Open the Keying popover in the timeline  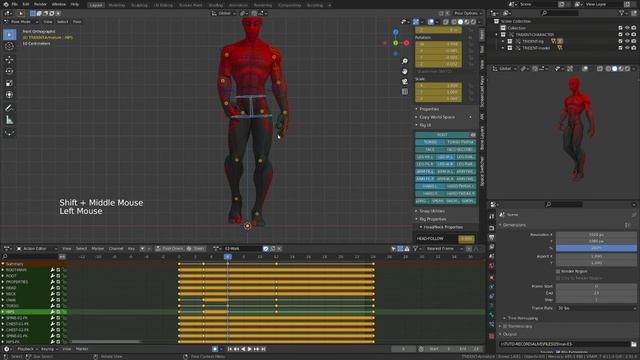tap(49, 349)
